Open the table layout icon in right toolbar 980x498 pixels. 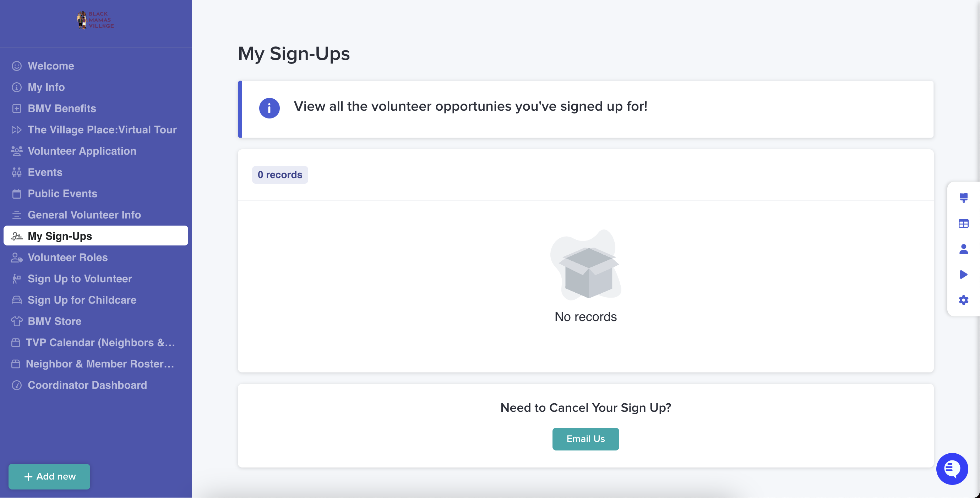pyautogui.click(x=963, y=223)
